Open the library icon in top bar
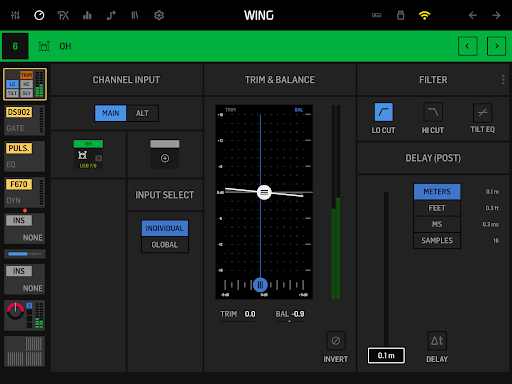 (135, 15)
